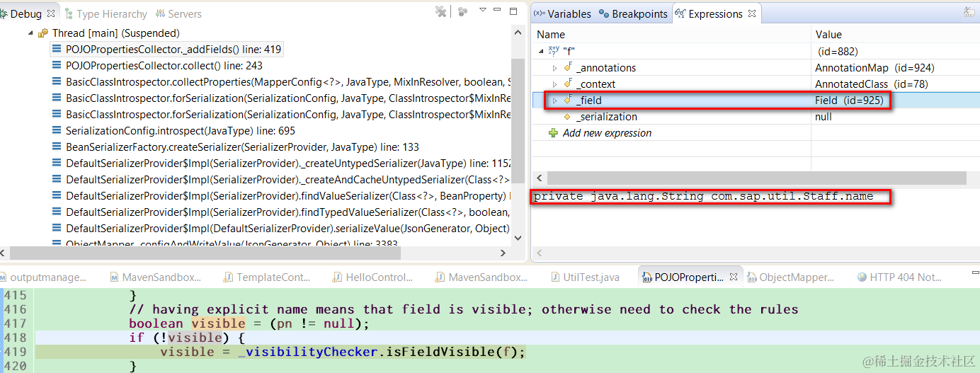Select frame BeanSerializerFactory.createSerializer line: 133
The image size is (980, 373).
[x=242, y=147]
